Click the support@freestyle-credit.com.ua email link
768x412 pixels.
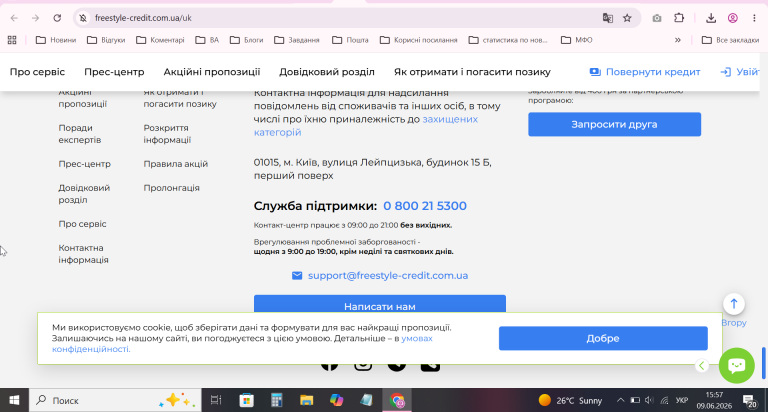(x=388, y=276)
